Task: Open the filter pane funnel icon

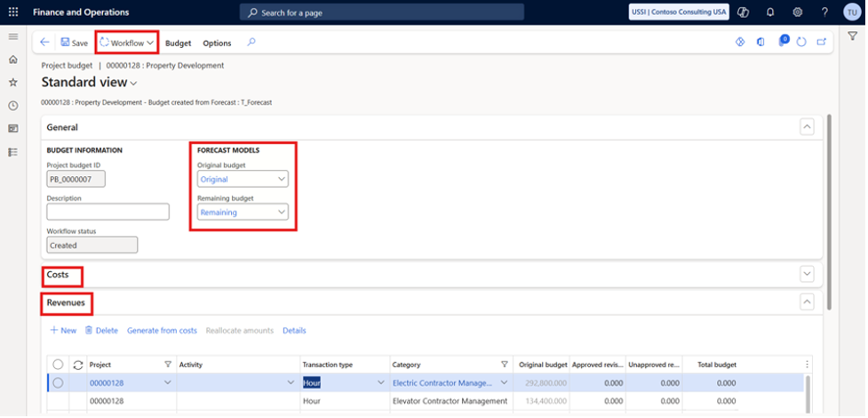Action: pyautogui.click(x=852, y=36)
